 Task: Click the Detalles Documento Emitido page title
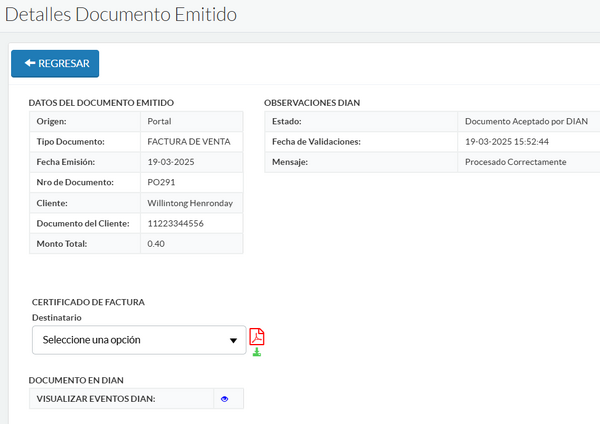point(120,16)
